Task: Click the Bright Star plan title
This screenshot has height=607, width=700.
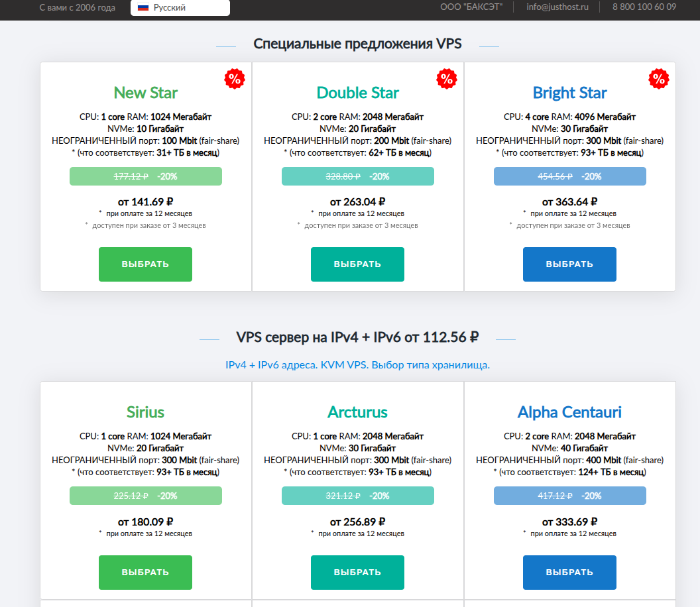Action: [x=569, y=93]
